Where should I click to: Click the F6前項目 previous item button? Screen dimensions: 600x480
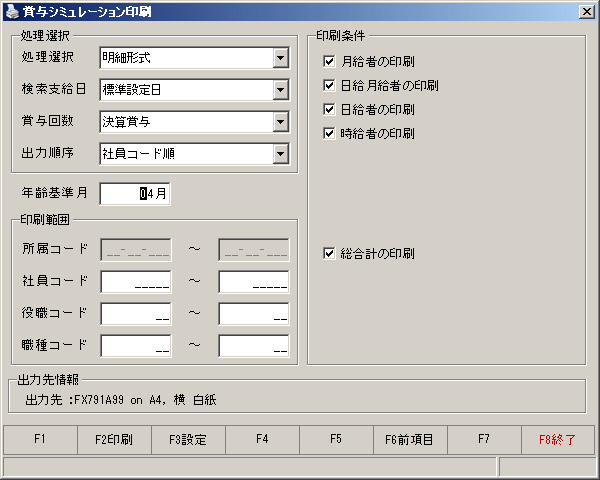pos(410,439)
